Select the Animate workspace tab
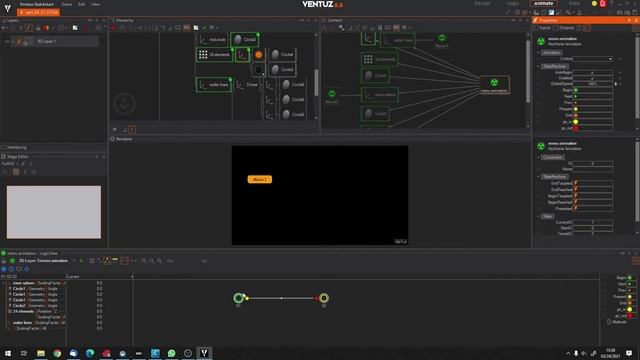Image resolution: width=640 pixels, height=360 pixels. [543, 3]
